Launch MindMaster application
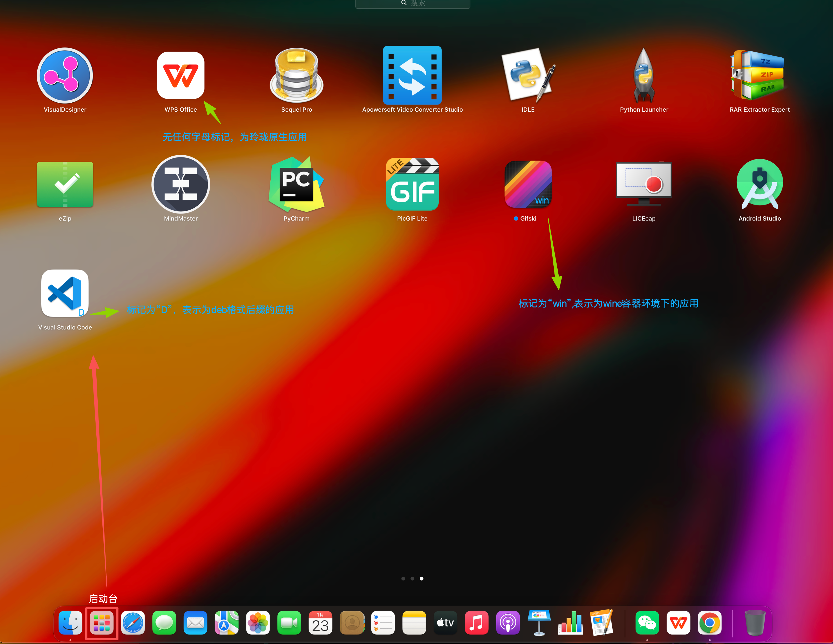 click(180, 185)
